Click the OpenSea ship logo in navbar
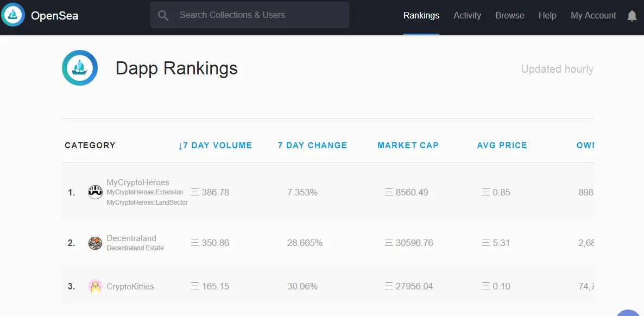 pos(12,15)
